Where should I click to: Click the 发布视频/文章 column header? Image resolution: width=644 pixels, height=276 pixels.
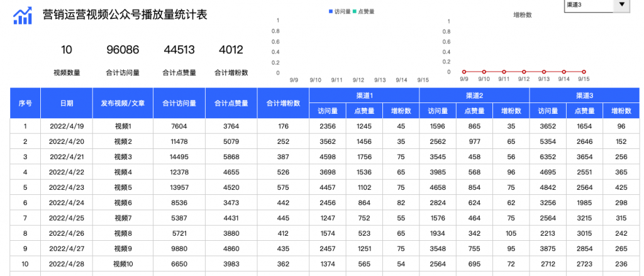(x=123, y=103)
